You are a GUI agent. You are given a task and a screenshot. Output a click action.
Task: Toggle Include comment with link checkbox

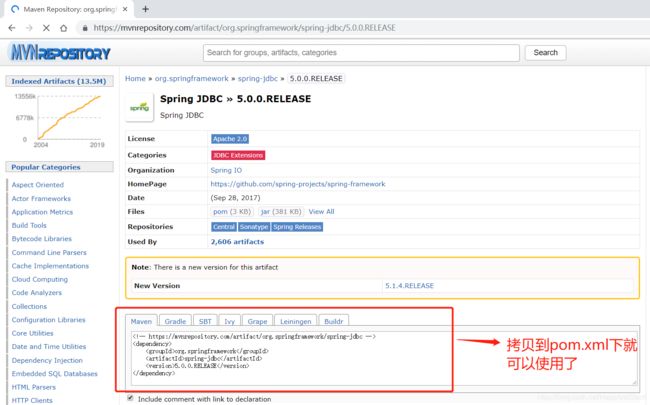coord(130,398)
